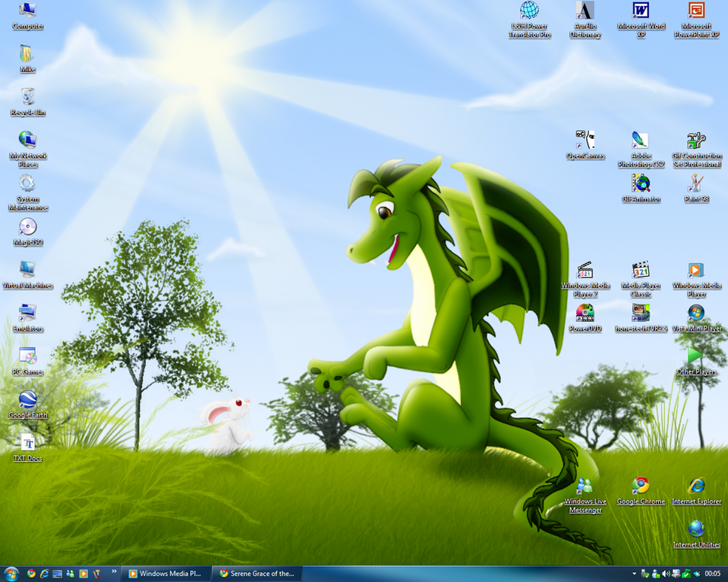Select the Emulators shortcut icon
The height and width of the screenshot is (582, 728).
[28, 318]
